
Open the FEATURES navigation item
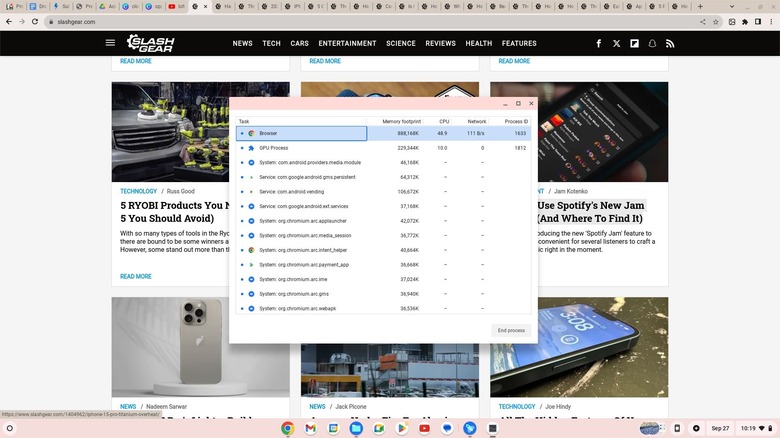pyautogui.click(x=519, y=43)
